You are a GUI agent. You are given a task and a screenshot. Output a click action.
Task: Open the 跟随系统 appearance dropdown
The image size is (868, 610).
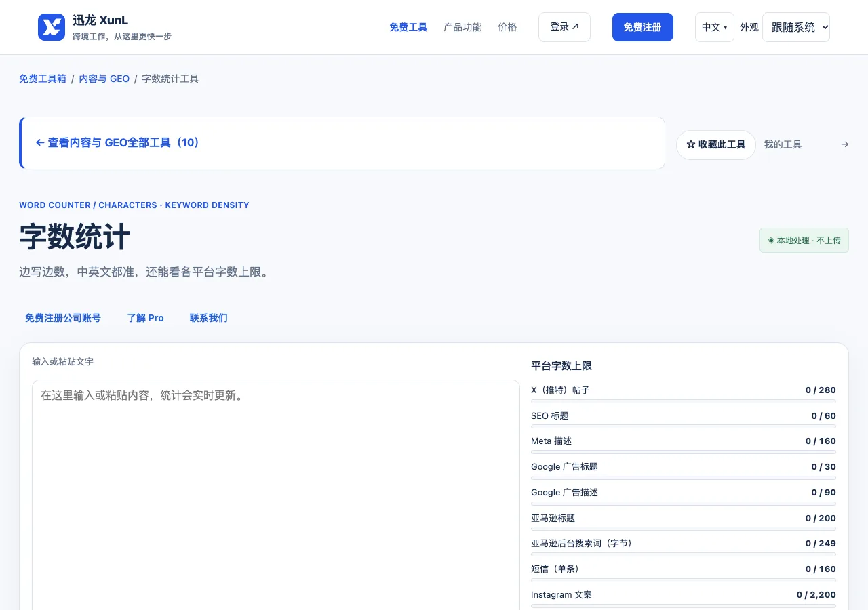[x=796, y=27]
